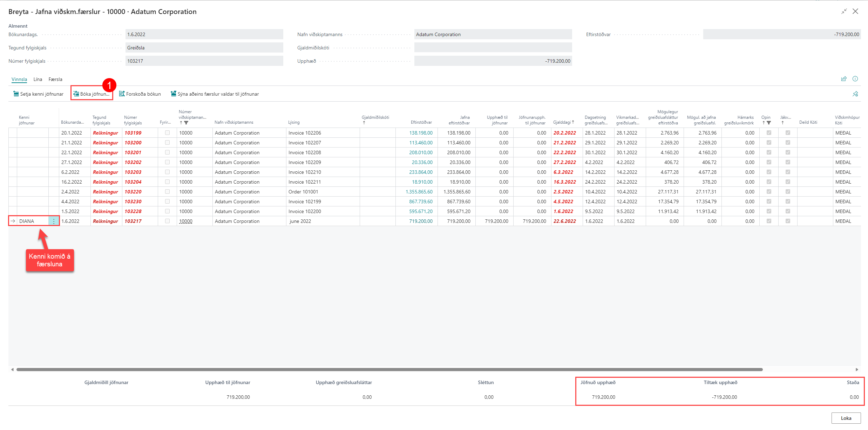The height and width of the screenshot is (430, 868).
Task: Click the Setja kenni jöfnunar icon
Action: [x=16, y=94]
